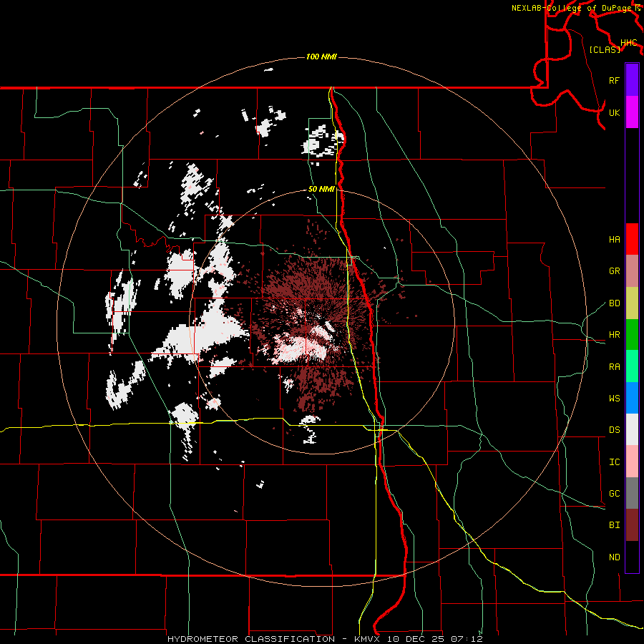Click the magenta UK color swatch
Image resolution: width=644 pixels, height=644 pixels.
pos(632,112)
